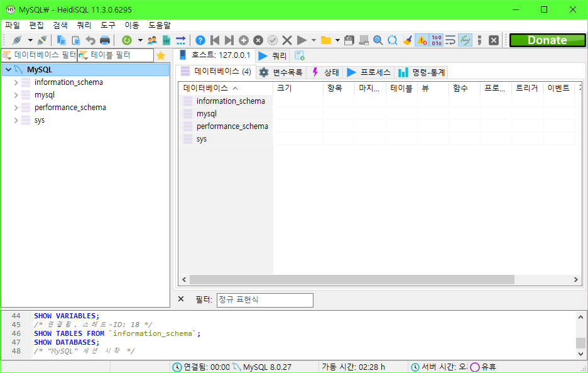Click the Copy icon in the toolbar
588x373 pixels.
tap(61, 40)
